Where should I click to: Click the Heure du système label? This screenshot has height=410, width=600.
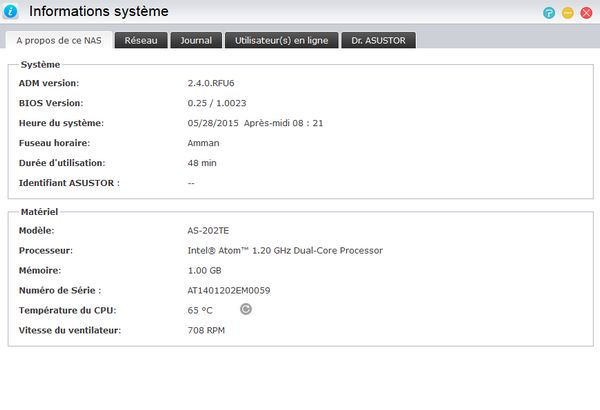click(x=61, y=123)
